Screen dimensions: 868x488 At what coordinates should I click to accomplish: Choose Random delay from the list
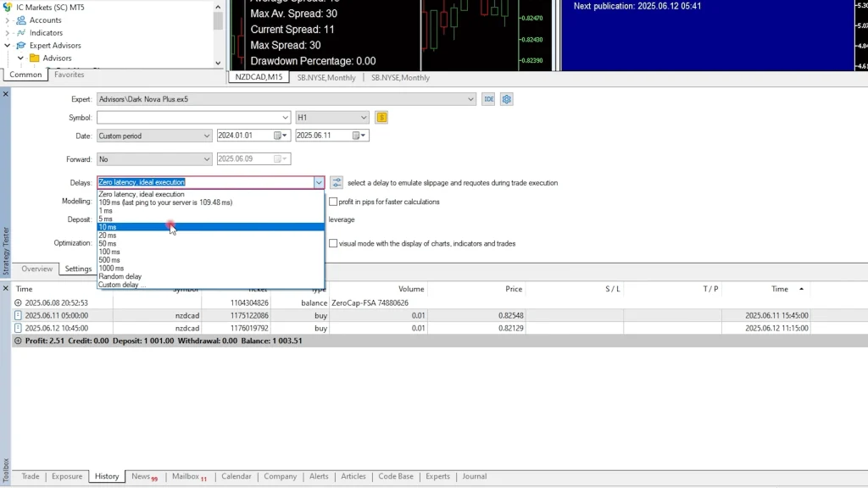[120, 276]
